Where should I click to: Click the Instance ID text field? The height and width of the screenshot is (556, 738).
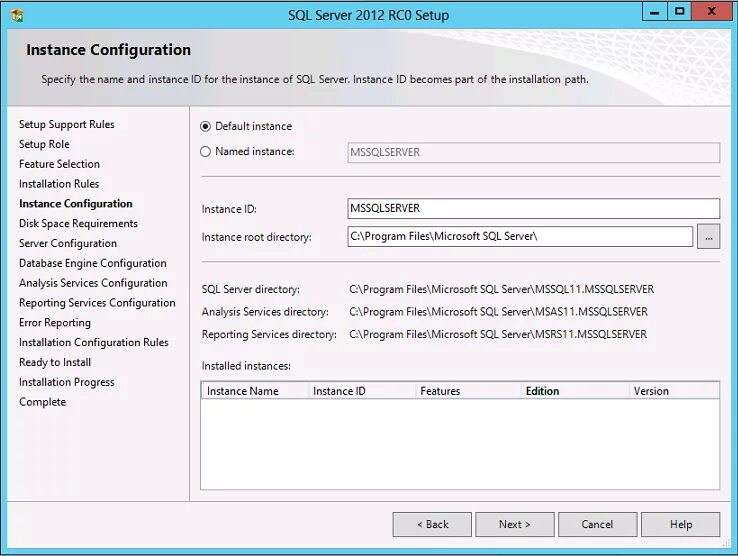(533, 209)
